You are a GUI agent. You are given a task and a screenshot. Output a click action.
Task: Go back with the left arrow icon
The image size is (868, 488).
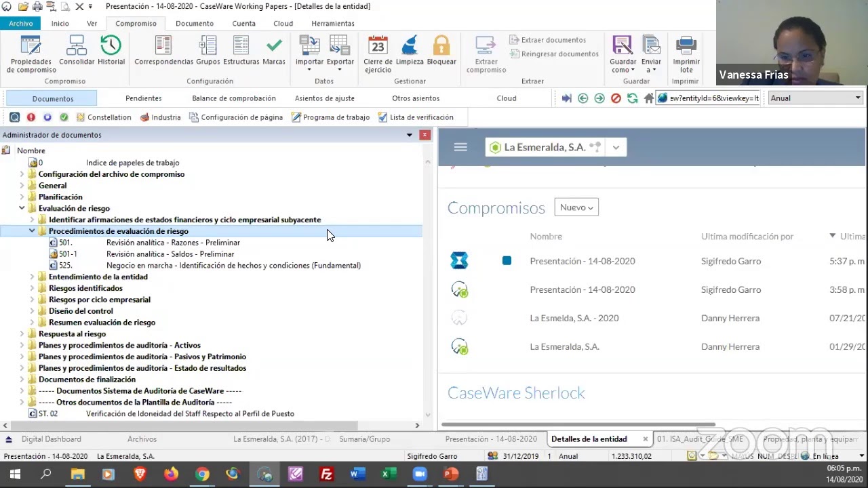(583, 98)
